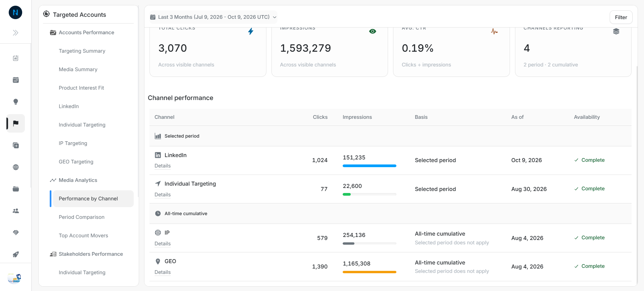Open Details link under the GEO channel

click(163, 272)
